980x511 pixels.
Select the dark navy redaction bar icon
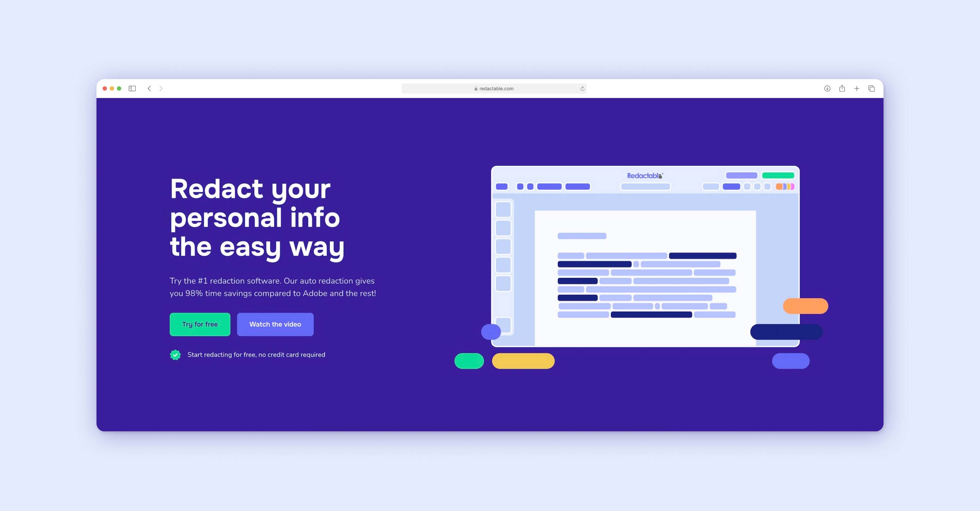point(786,331)
